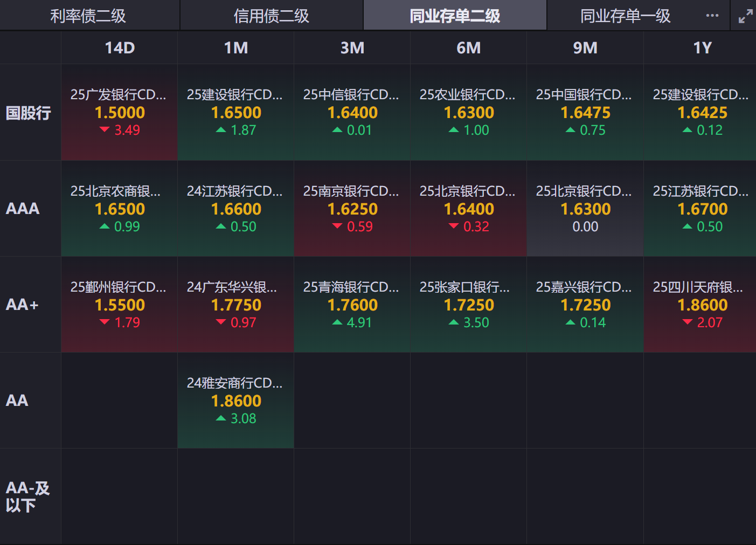Select the AAA row label
This screenshot has width=756, height=545.
23,209
